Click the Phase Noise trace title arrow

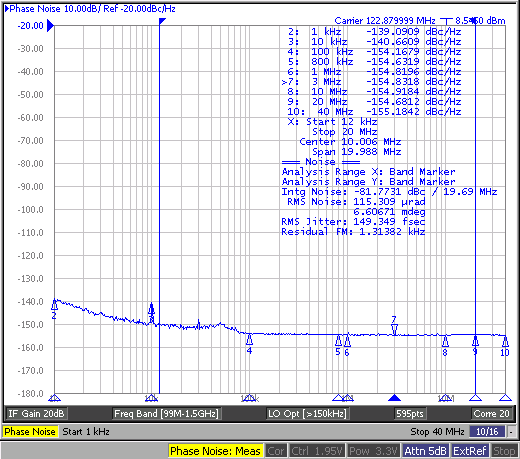[7, 9]
